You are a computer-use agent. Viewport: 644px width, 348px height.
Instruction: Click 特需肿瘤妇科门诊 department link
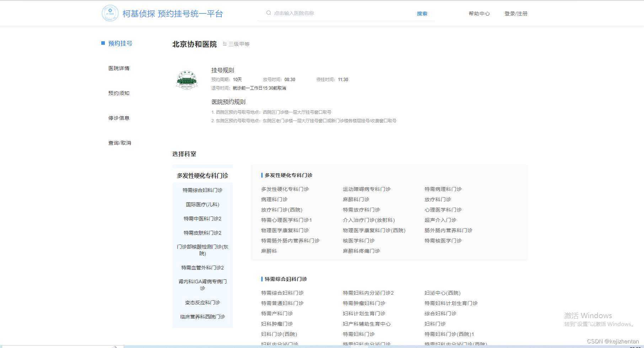click(364, 303)
